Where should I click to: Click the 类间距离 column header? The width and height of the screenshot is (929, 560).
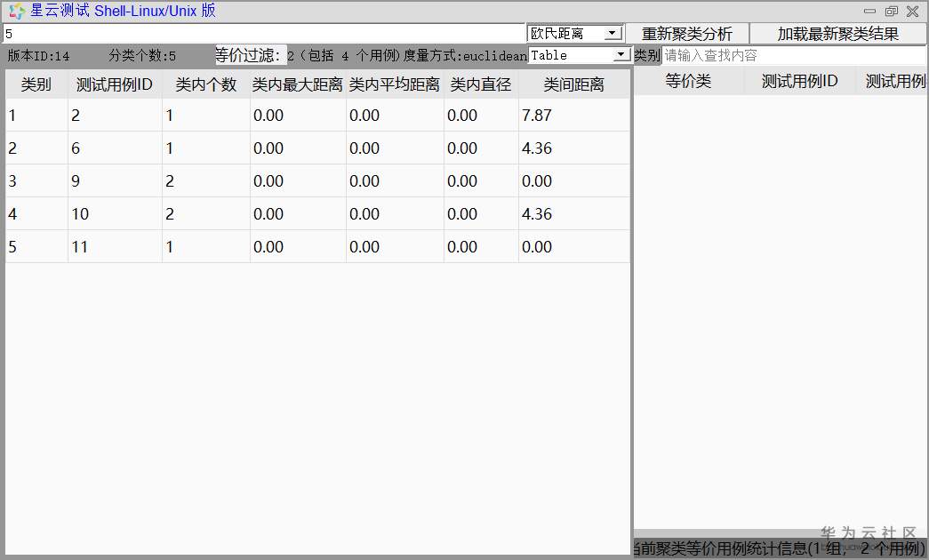coord(573,84)
